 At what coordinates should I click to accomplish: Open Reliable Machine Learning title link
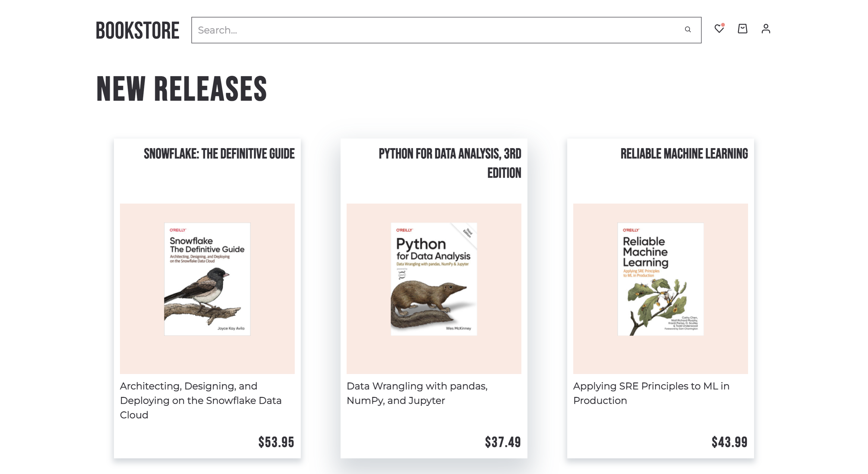(684, 154)
